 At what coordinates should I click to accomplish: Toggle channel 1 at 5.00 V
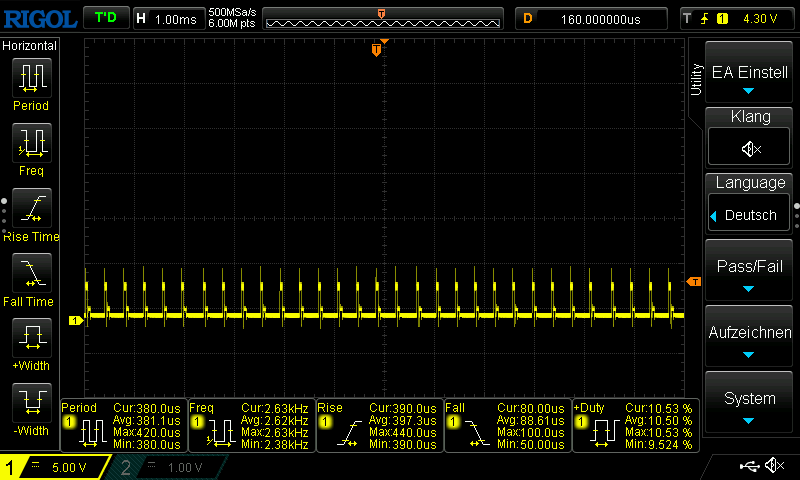[x=55, y=467]
